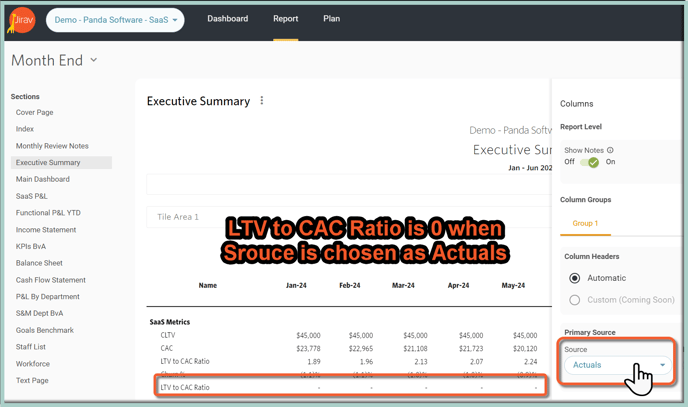This screenshot has height=407, width=688.
Task: Click the Show Notes info icon
Action: (x=610, y=150)
